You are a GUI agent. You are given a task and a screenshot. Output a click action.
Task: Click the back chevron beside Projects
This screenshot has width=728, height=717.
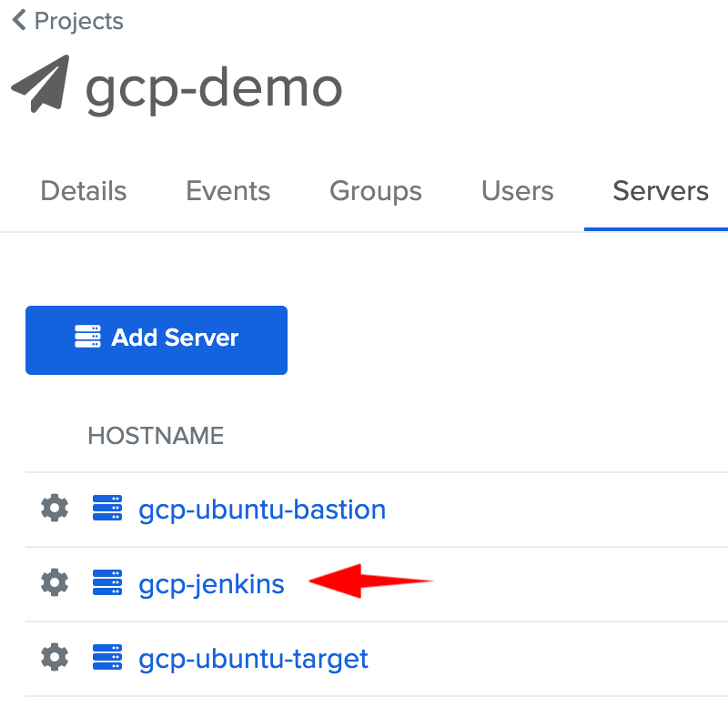[19, 21]
